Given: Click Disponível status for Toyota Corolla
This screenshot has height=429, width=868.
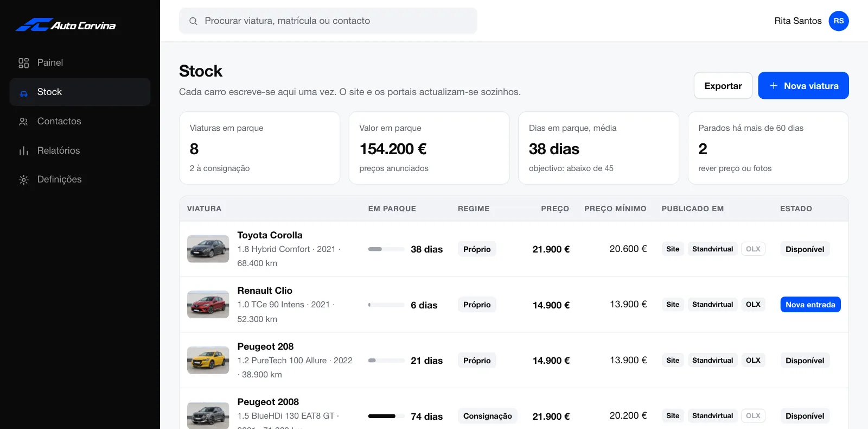Looking at the screenshot, I should 805,249.
